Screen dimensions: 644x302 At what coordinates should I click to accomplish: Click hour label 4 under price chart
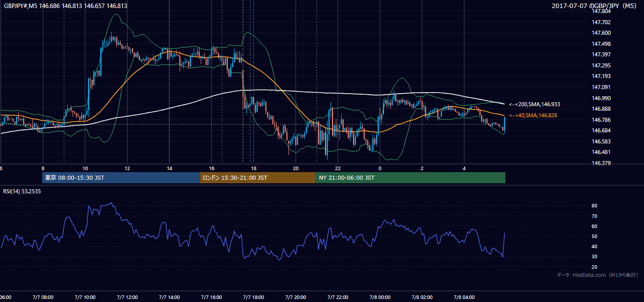tap(464, 169)
